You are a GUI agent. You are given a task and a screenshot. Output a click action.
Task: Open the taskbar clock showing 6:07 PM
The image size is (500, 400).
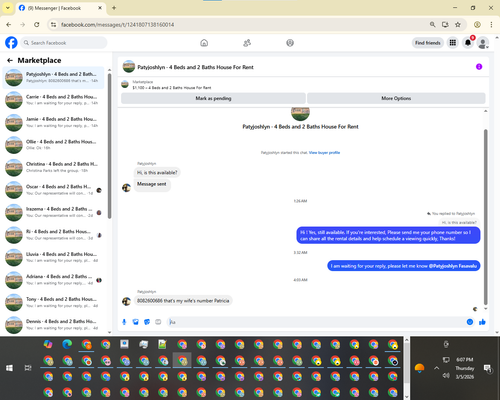pos(465,368)
